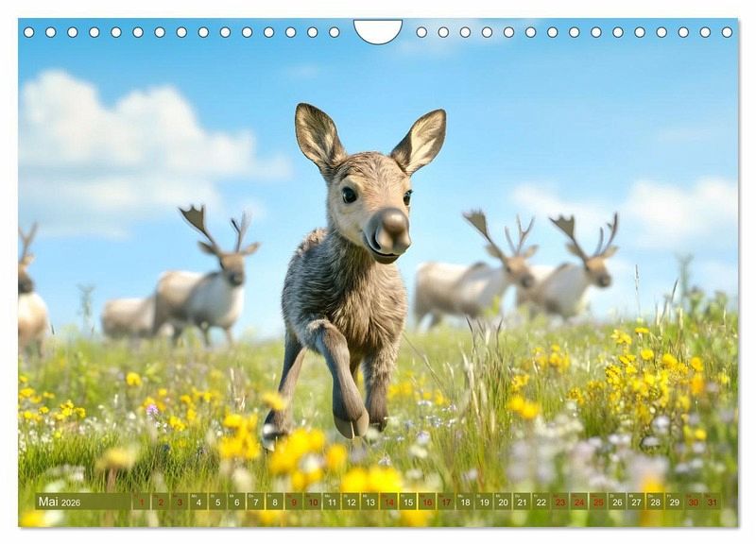Click date 25 on the calendar bar
Viewport: 756px width, 545px height.
click(597, 502)
